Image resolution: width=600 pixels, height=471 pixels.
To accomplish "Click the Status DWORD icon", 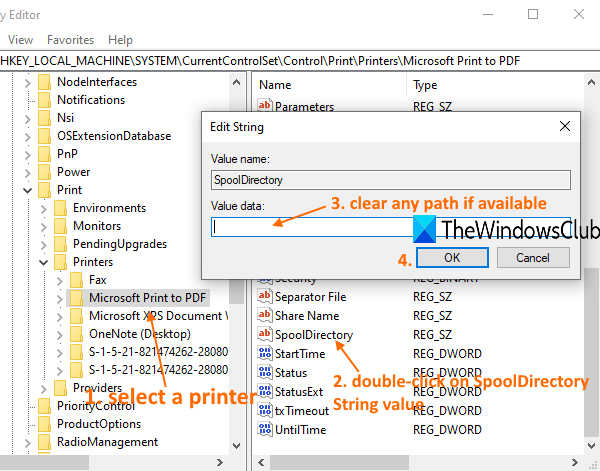I will coord(265,372).
